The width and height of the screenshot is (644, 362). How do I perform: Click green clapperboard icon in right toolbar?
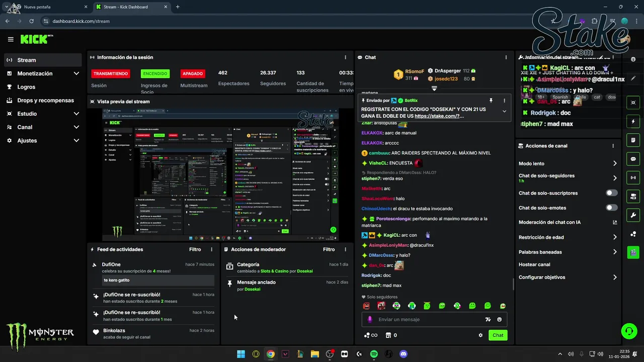point(633,252)
